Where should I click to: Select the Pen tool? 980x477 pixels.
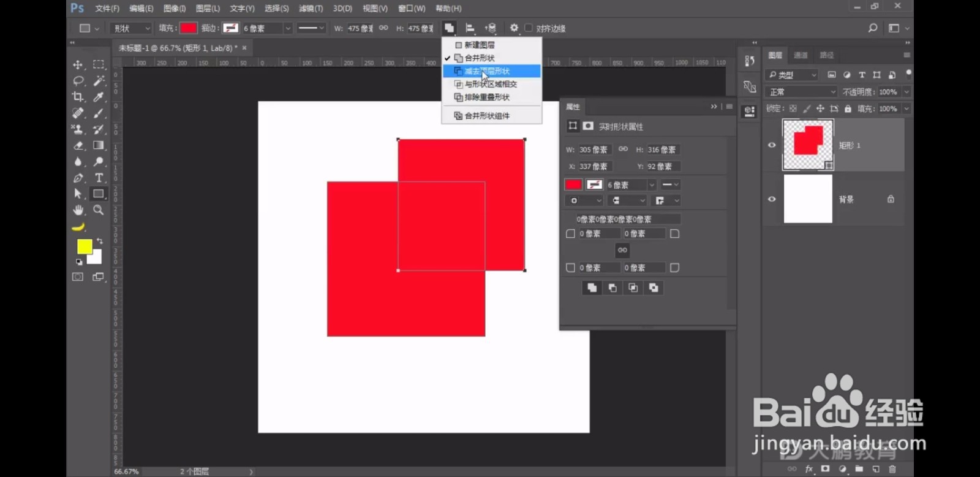tap(78, 178)
